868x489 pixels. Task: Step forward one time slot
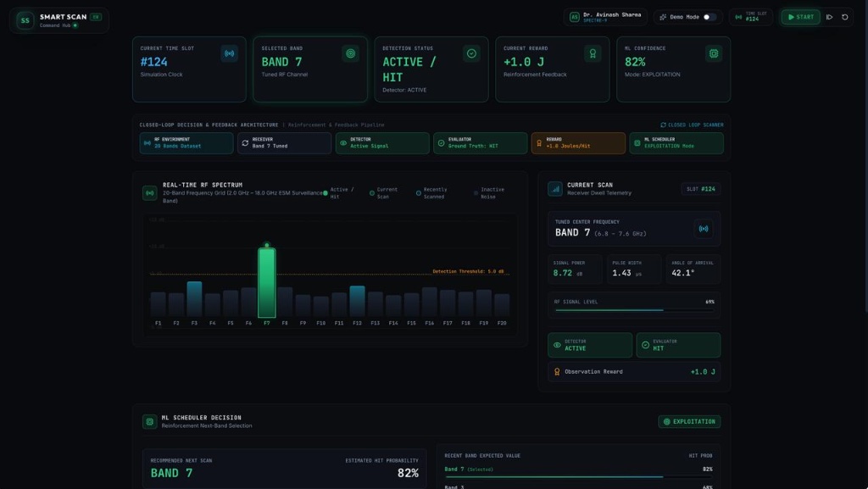[829, 17]
